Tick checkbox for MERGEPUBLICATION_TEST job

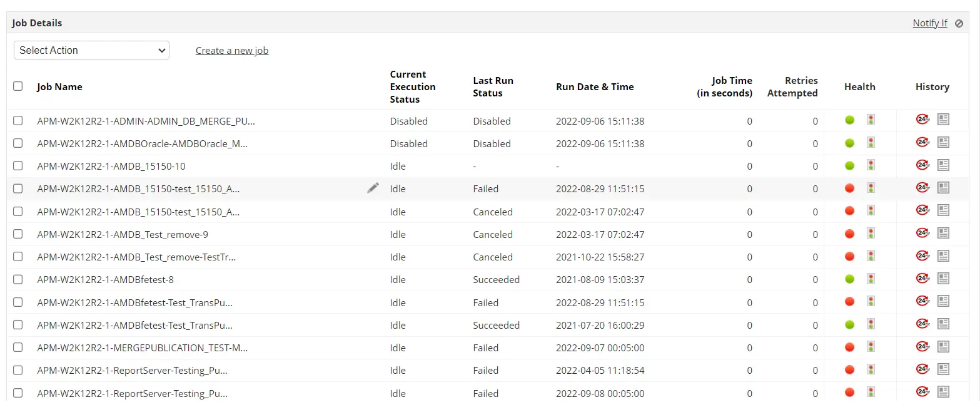(x=18, y=348)
